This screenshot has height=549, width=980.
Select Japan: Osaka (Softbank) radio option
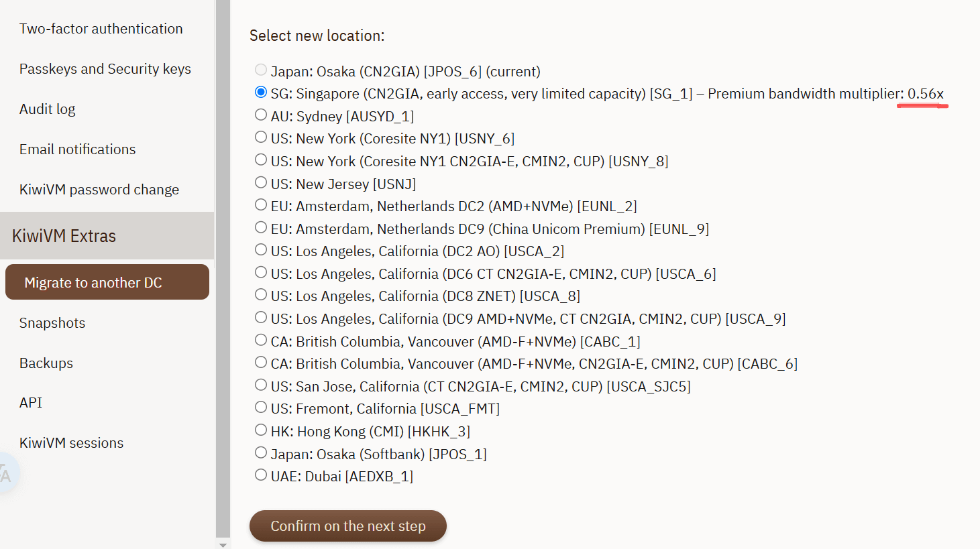(261, 453)
